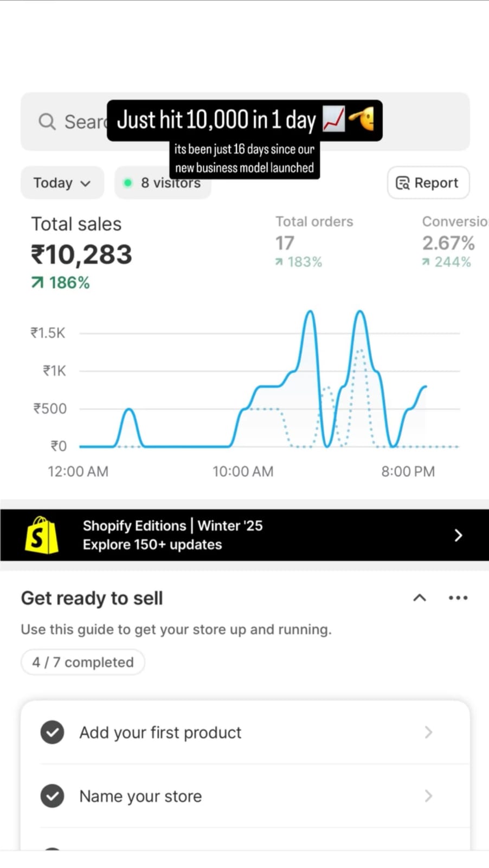Click the 4 / 7 completed progress pill
489x868 pixels.
click(83, 662)
